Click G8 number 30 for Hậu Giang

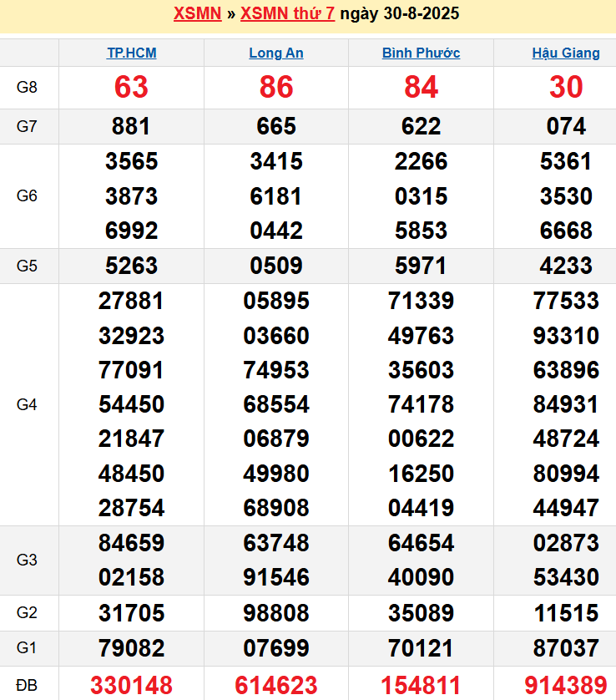[566, 87]
